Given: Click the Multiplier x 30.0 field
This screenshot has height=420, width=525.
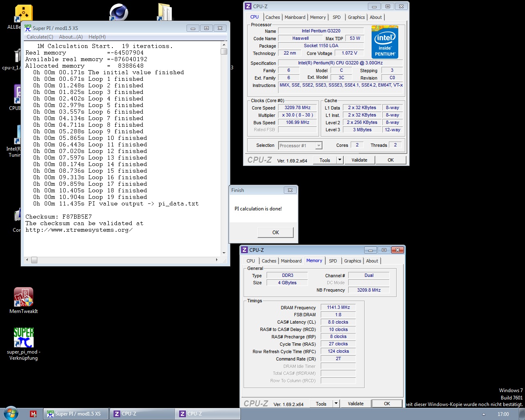Looking at the screenshot, I should pos(297,115).
